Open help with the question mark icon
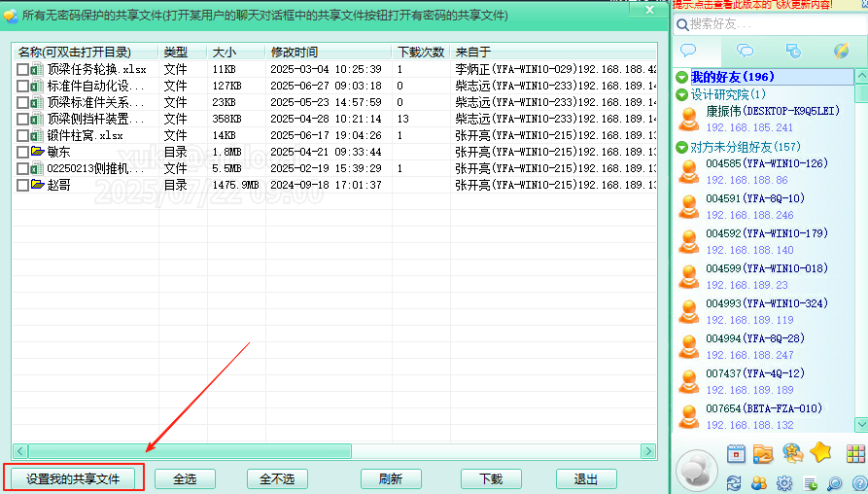 [859, 483]
